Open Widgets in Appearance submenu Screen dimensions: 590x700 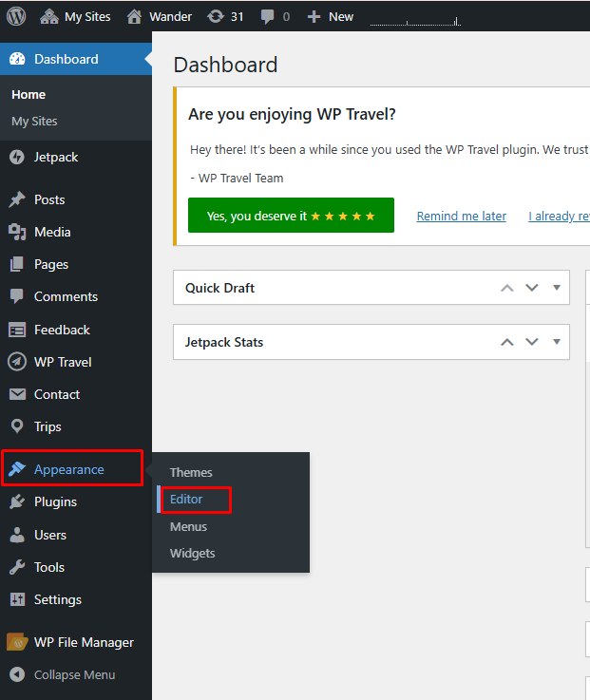pos(193,554)
